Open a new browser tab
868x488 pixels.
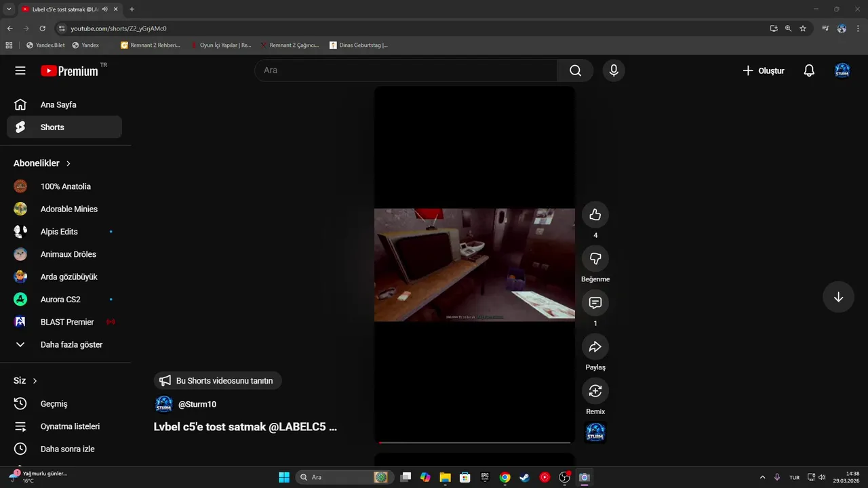132,9
